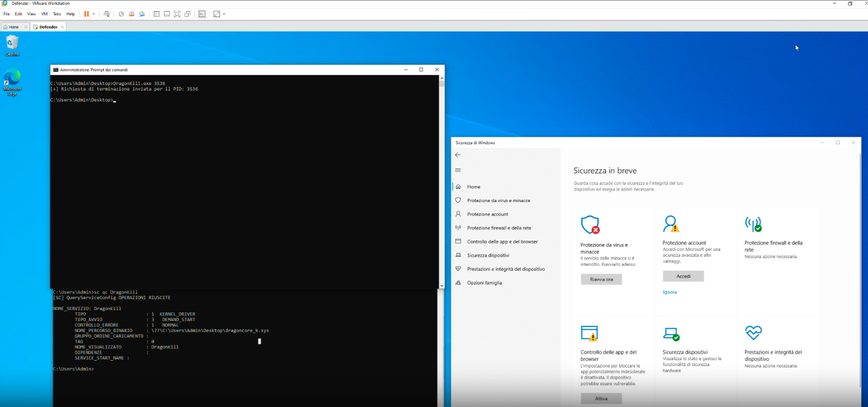Close the VMware Home tab
The height and width of the screenshot is (407, 868).
[26, 27]
